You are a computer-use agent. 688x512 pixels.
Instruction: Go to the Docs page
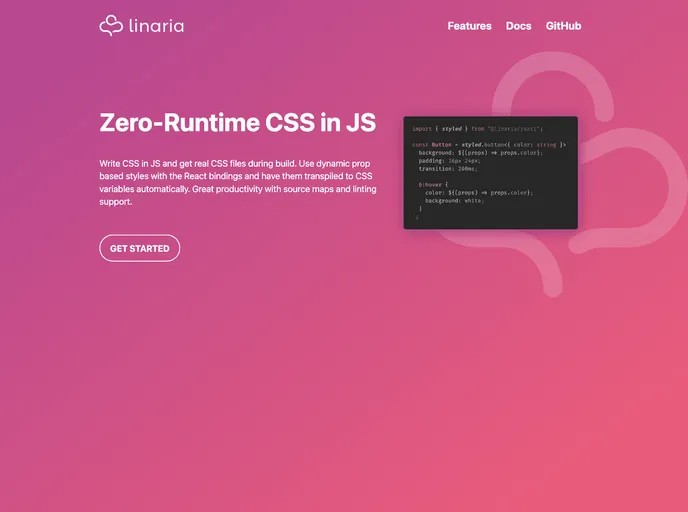[x=518, y=26]
